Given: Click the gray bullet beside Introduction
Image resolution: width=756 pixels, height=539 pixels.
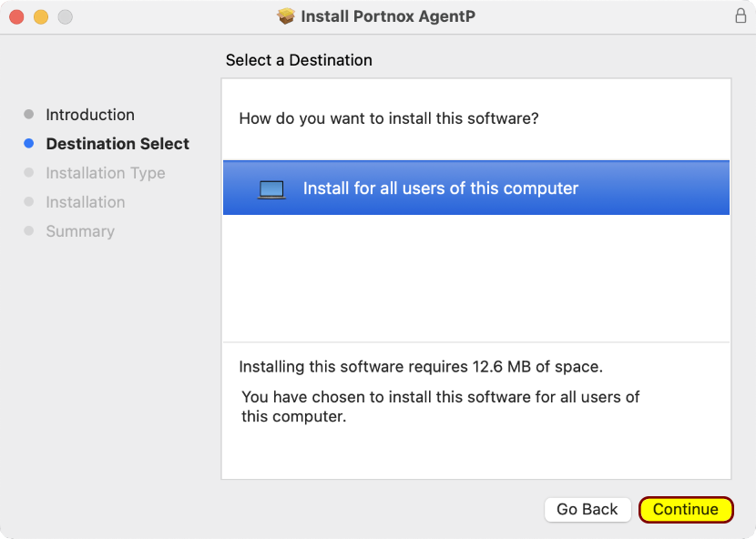Looking at the screenshot, I should pyautogui.click(x=29, y=114).
